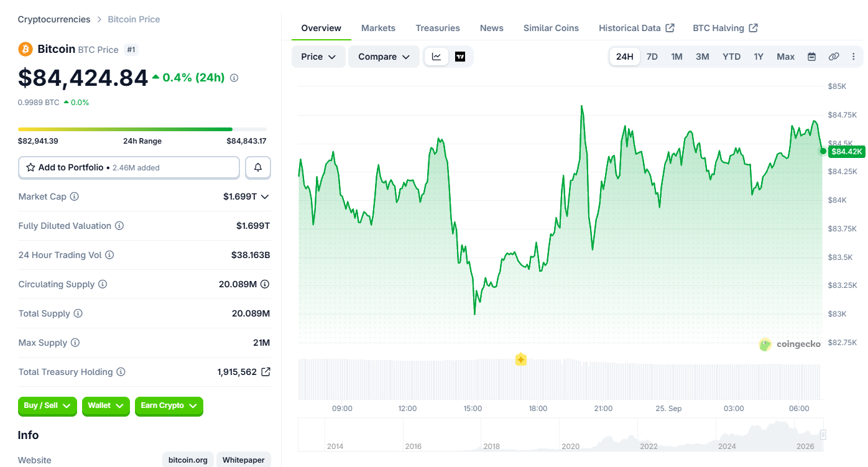Image resolution: width=868 pixels, height=467 pixels.
Task: Open the calendar date range picker
Action: pos(811,57)
